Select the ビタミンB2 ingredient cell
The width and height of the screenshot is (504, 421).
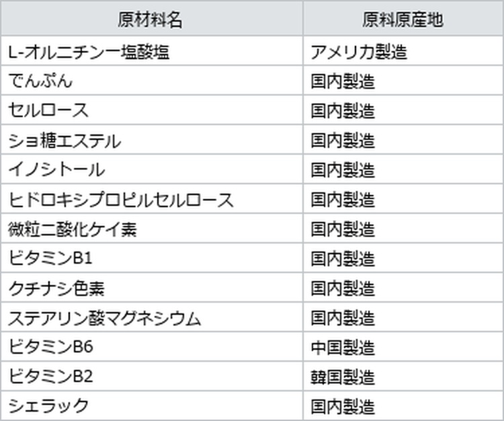click(152, 377)
